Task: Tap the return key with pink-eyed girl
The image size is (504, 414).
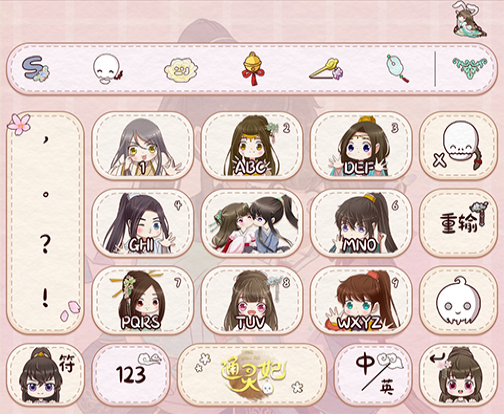Action: (x=458, y=375)
